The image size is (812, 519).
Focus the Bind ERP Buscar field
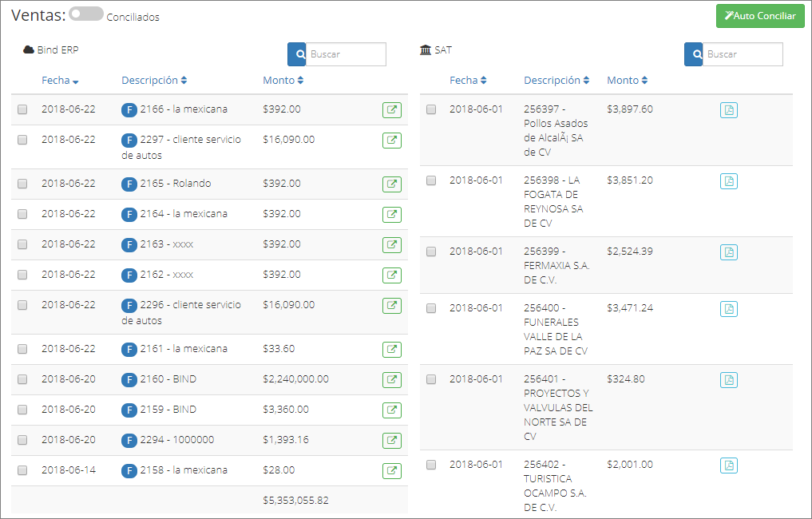346,54
